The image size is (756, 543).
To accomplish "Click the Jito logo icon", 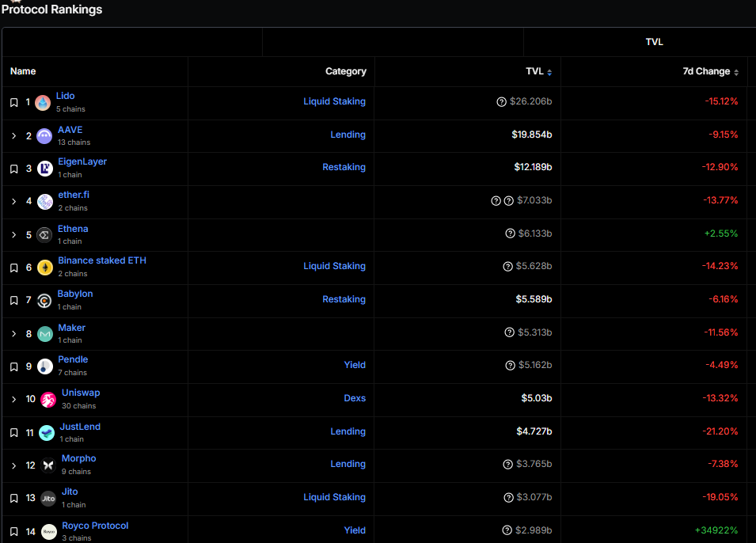I will tap(48, 498).
